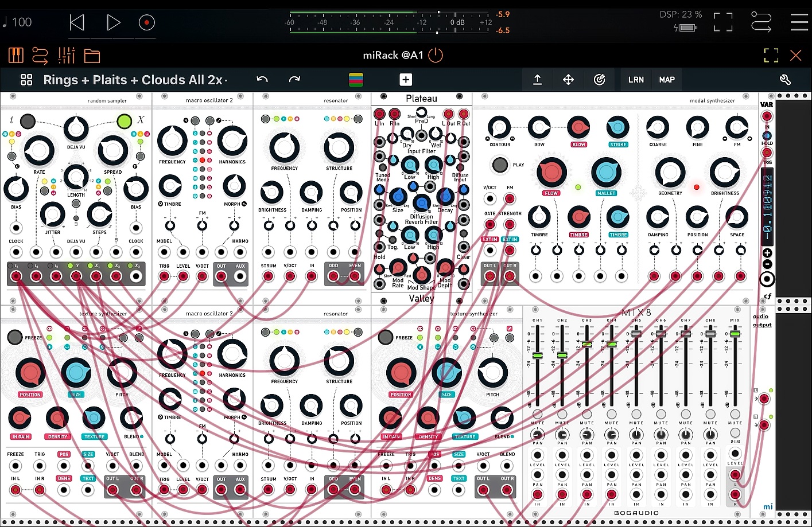Click the COARSE tuning knob

[658, 127]
